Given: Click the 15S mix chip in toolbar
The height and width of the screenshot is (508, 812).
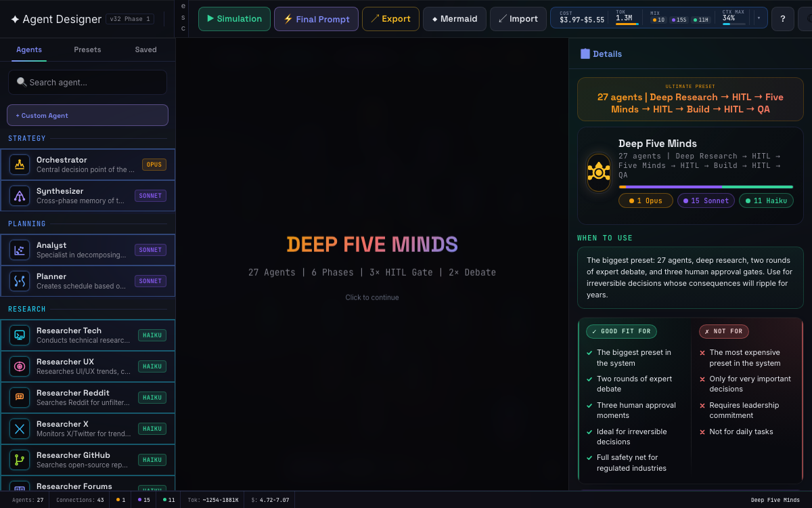Looking at the screenshot, I should click(679, 21).
